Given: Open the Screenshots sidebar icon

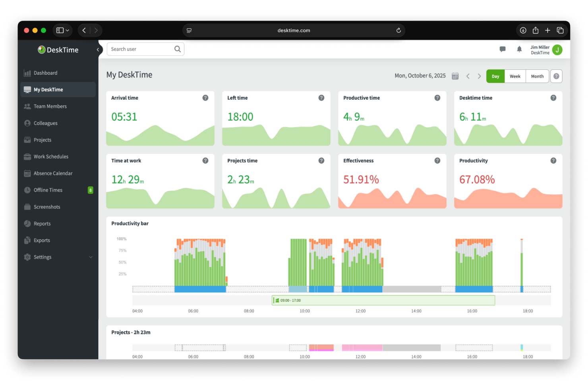Looking at the screenshot, I should click(27, 207).
